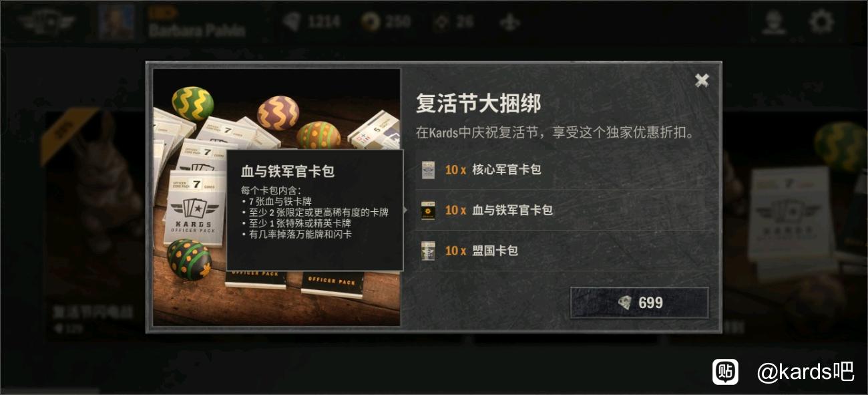Click the 复活节大捆绑 bundle title
The height and width of the screenshot is (395, 868).
click(479, 104)
